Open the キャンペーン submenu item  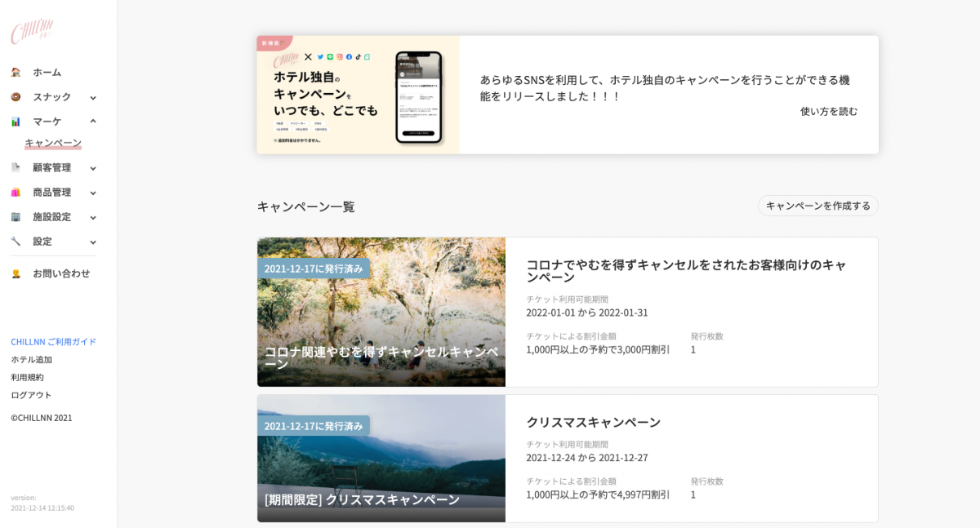tap(53, 143)
